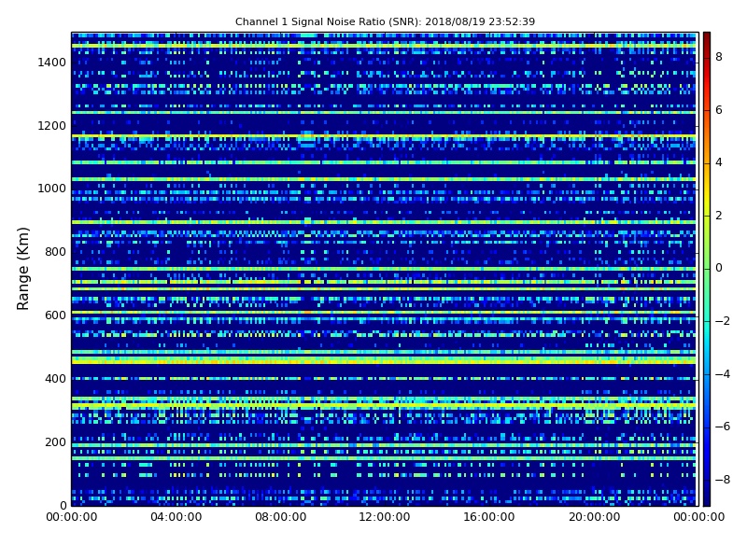The image size is (747, 560).
Task: Click the colorbar value 6 label
Action: (x=719, y=110)
